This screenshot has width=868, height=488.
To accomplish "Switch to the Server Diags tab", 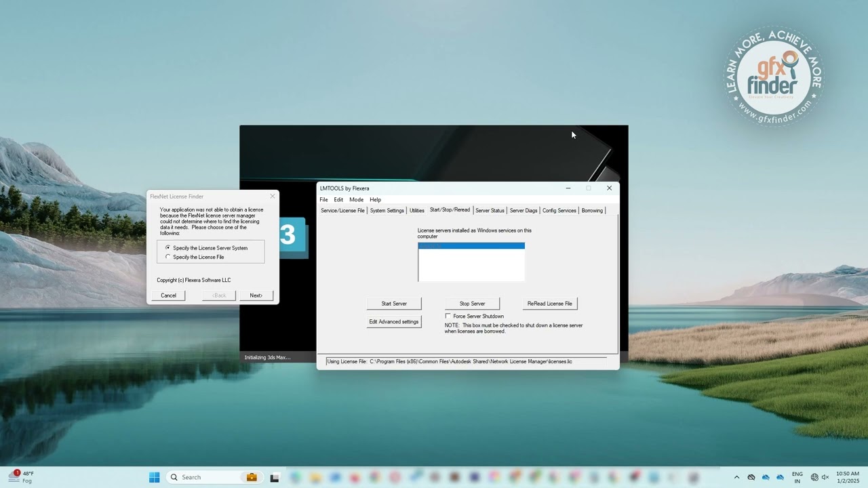I will (523, 211).
